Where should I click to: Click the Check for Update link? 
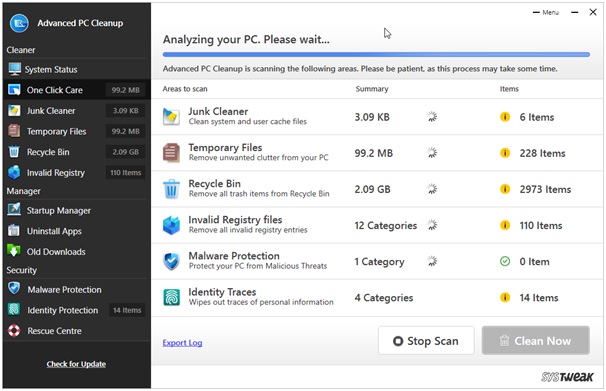click(x=76, y=364)
